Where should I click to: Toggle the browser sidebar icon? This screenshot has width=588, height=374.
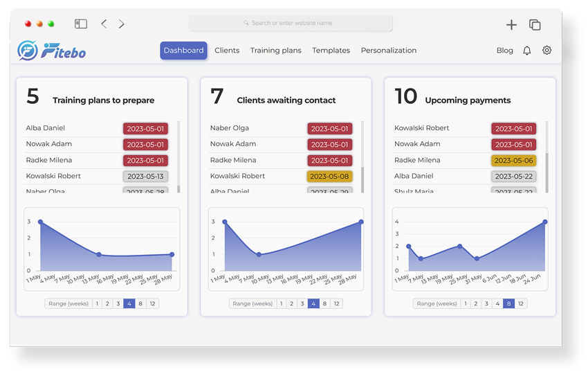point(81,24)
